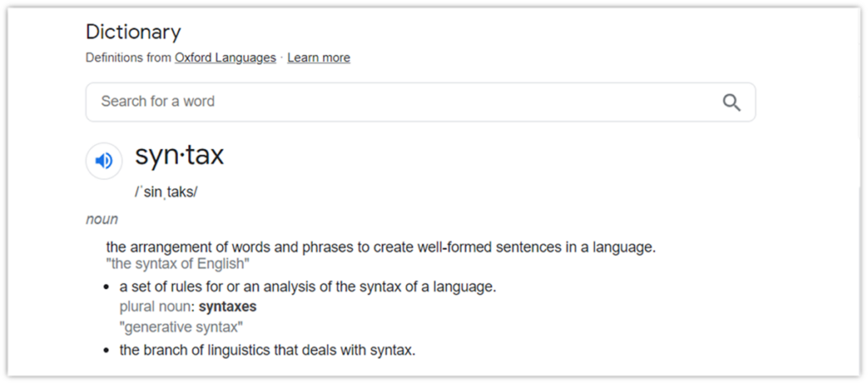The height and width of the screenshot is (384, 868).
Task: Click the magnifying glass search icon
Action: coord(732,103)
